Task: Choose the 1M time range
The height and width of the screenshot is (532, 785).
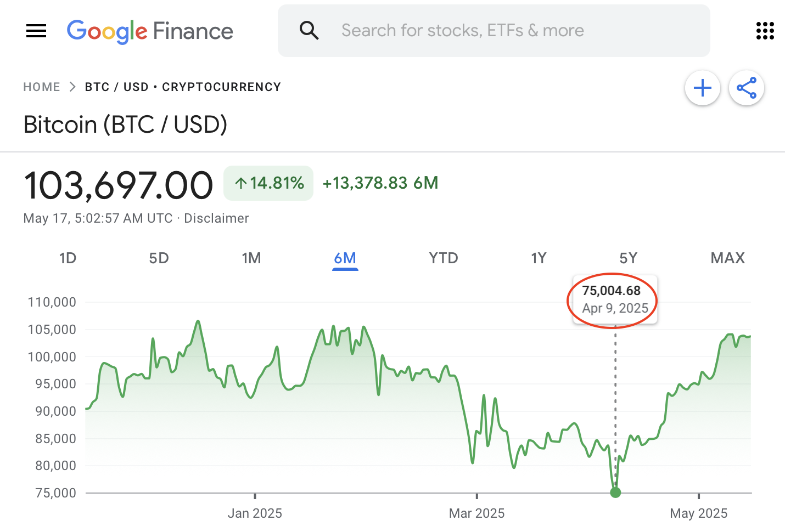Action: tap(251, 258)
